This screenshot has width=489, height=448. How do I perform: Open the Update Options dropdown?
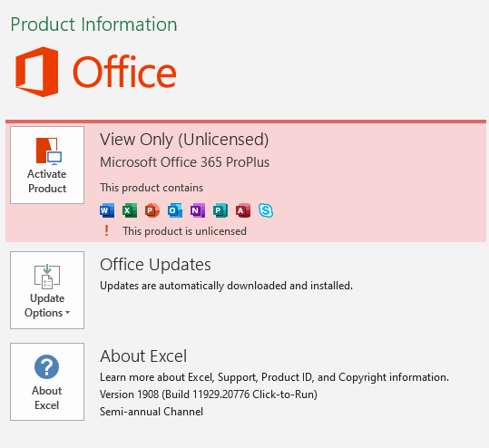pos(47,290)
